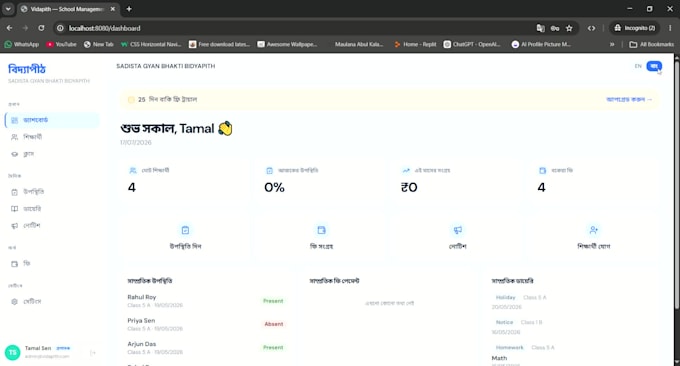The height and width of the screenshot is (366, 680).
Task: Close the Vidapith tab
Action: pos(113,9)
